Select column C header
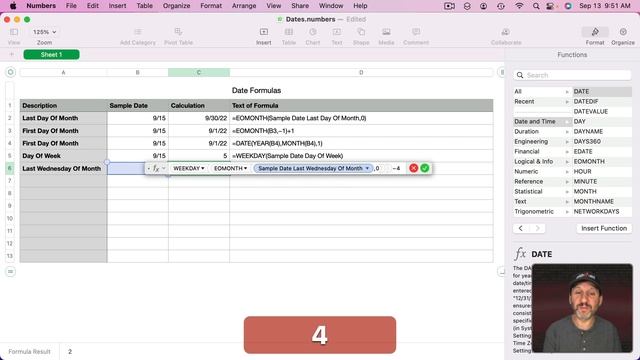 199,72
